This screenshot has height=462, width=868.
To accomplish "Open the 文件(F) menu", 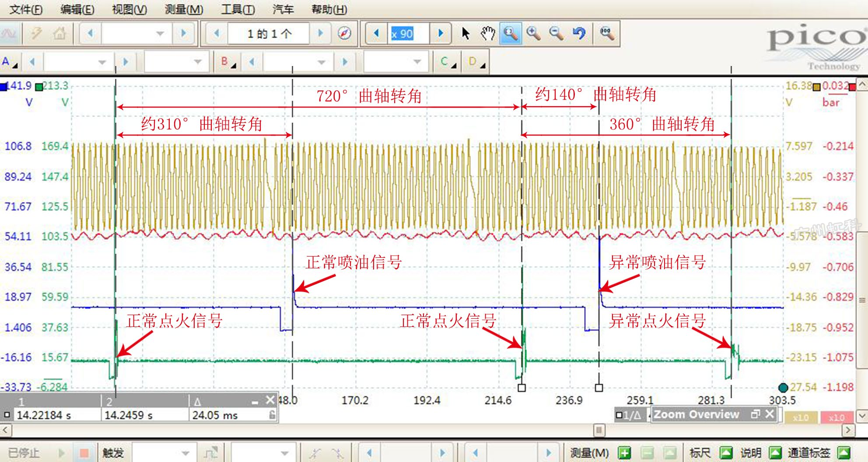I will click(x=26, y=9).
